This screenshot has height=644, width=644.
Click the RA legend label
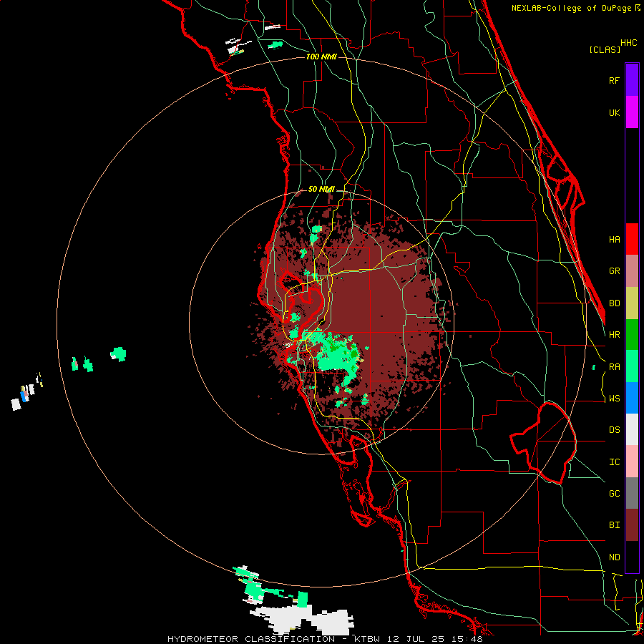614,367
